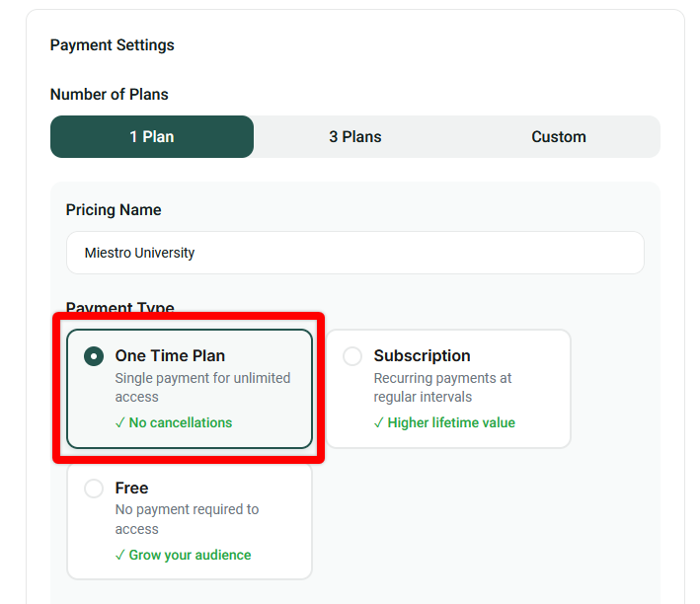The height and width of the screenshot is (604, 700).
Task: Click the Free card title
Action: (131, 488)
